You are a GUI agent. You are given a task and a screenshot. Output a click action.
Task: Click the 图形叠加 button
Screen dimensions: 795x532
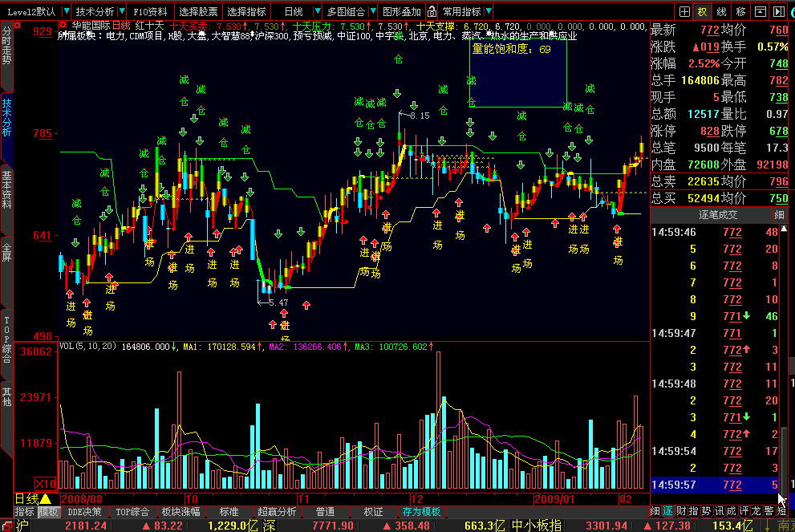tap(402, 12)
